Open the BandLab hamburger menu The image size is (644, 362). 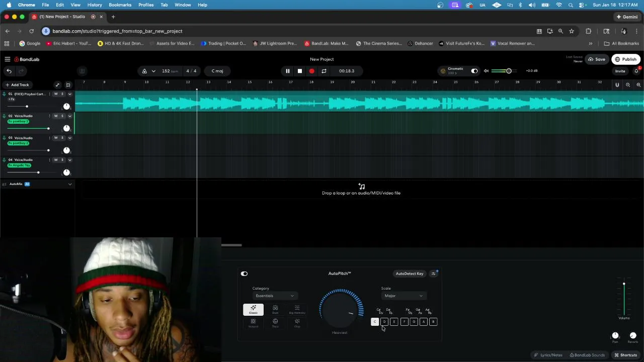pos(8,59)
